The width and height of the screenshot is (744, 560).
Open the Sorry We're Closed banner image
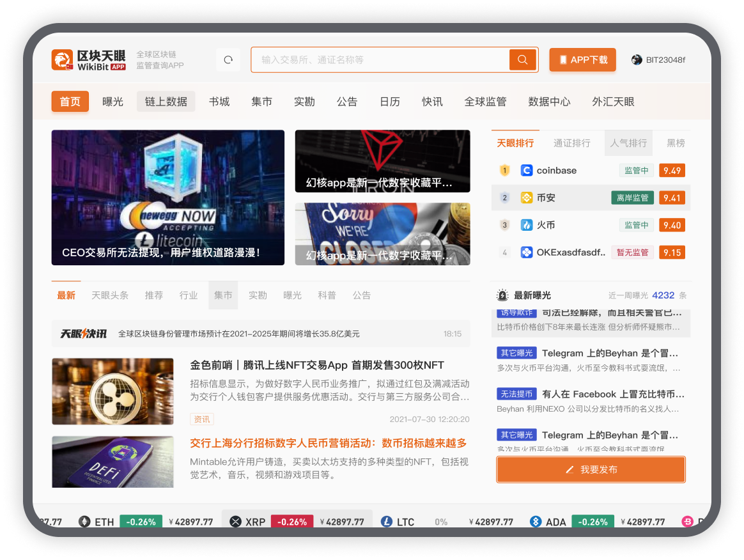point(382,234)
